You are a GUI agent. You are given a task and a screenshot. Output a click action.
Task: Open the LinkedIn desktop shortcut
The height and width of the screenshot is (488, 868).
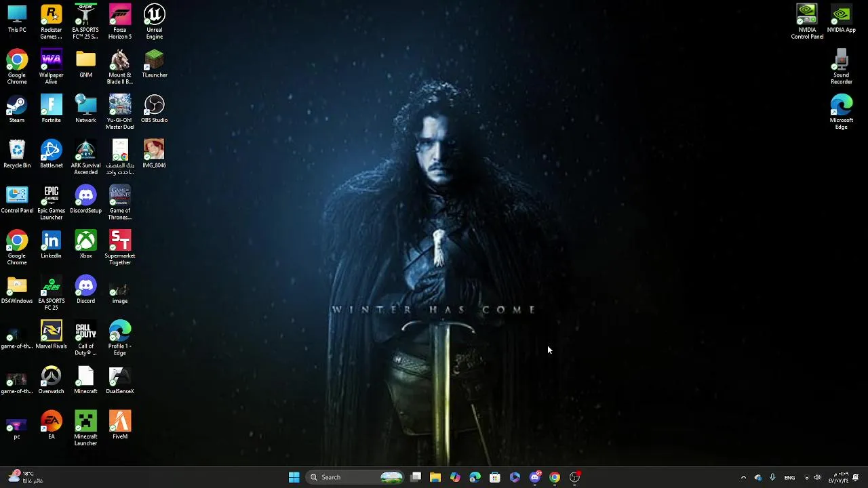tap(51, 245)
